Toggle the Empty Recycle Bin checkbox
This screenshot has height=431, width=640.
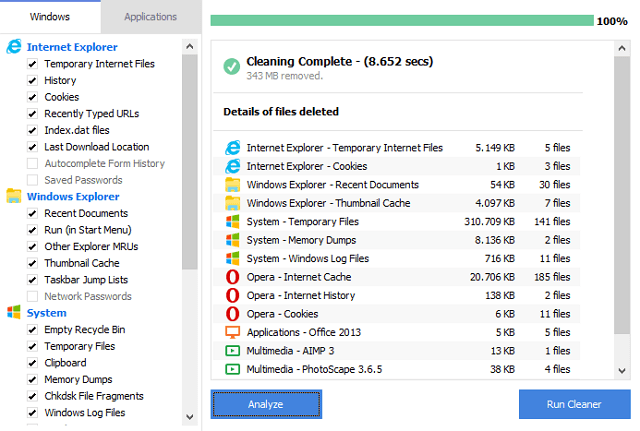point(33,330)
